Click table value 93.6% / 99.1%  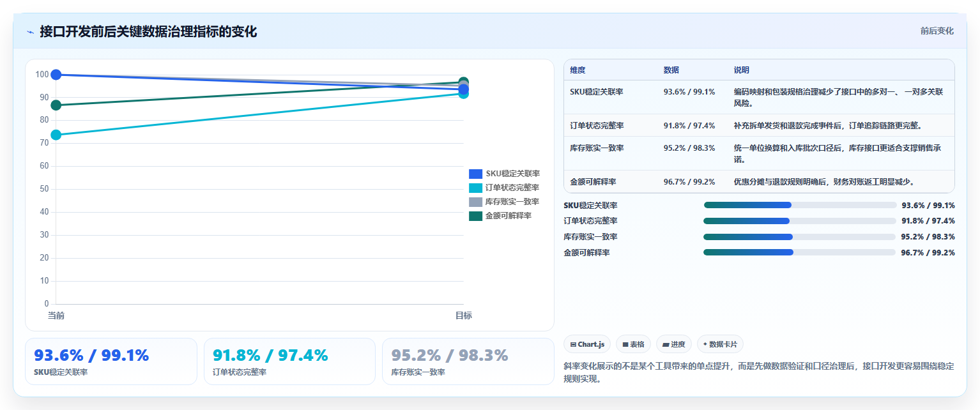click(689, 92)
